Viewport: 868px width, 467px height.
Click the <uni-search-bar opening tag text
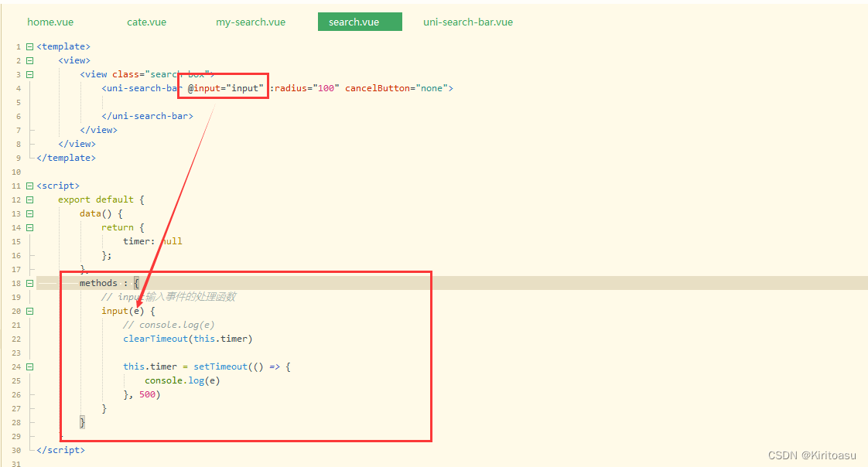(141, 88)
